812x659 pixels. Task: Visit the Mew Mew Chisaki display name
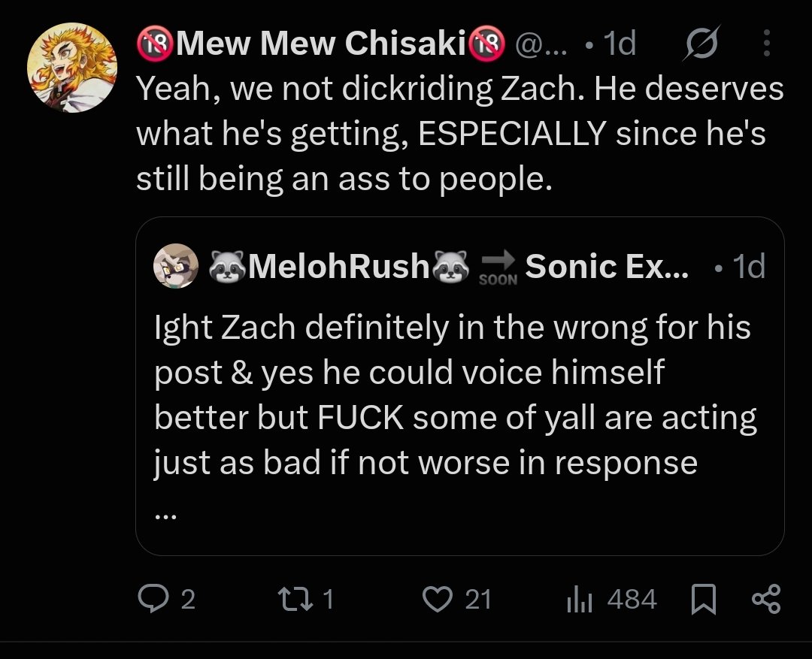pos(320,42)
